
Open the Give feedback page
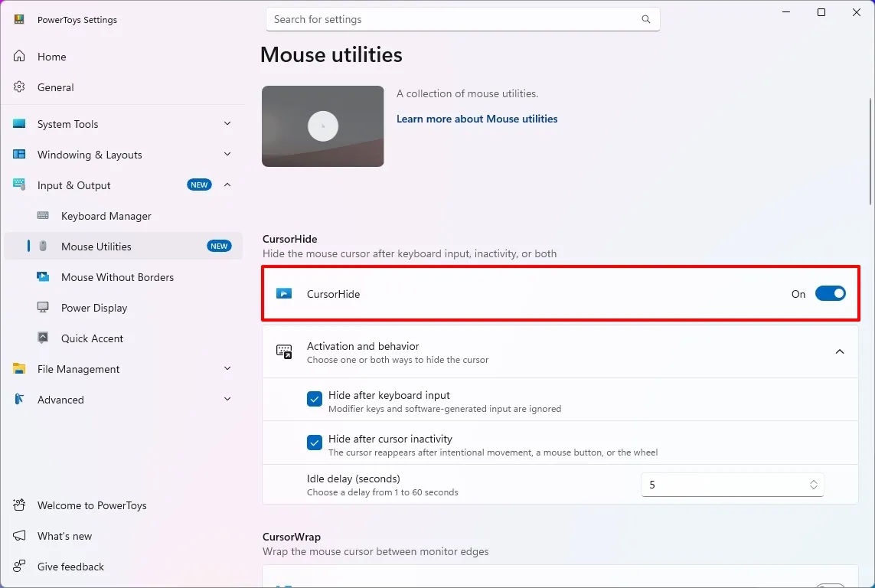pyautogui.click(x=123, y=567)
